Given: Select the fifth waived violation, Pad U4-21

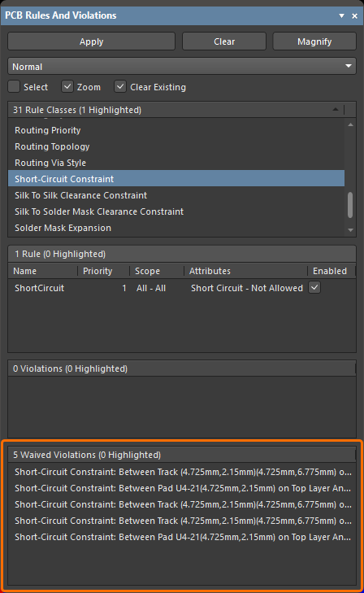Looking at the screenshot, I should coord(182,537).
